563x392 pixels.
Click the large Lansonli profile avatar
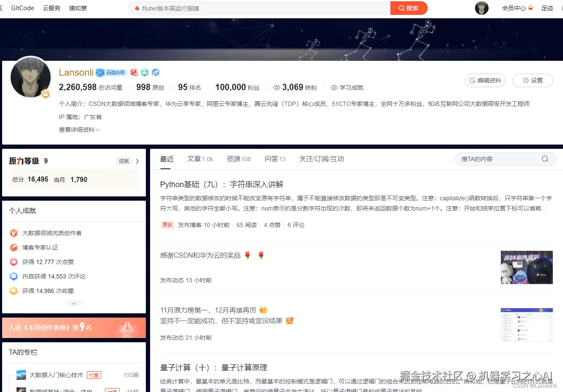pos(31,77)
